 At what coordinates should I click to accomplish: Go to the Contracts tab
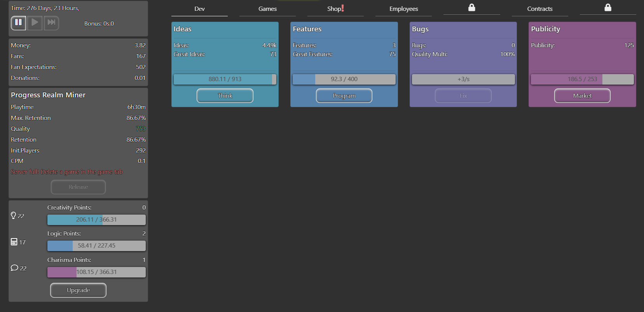[x=539, y=9]
